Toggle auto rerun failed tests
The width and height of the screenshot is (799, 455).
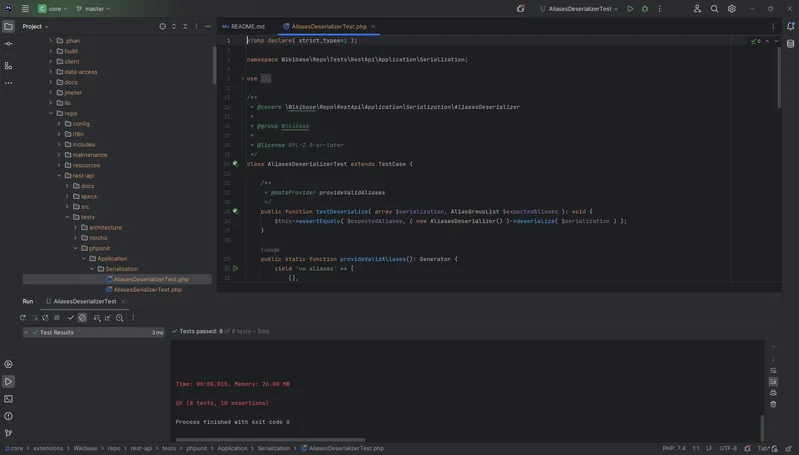pos(45,318)
